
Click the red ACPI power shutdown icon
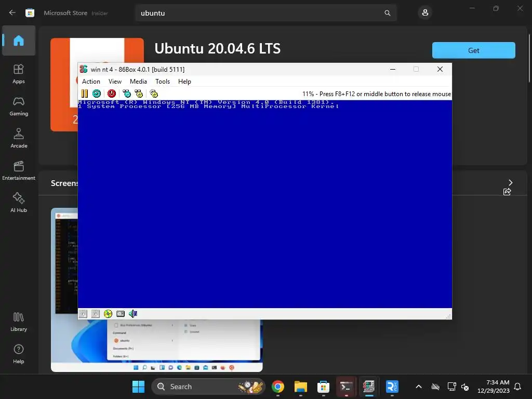point(112,94)
